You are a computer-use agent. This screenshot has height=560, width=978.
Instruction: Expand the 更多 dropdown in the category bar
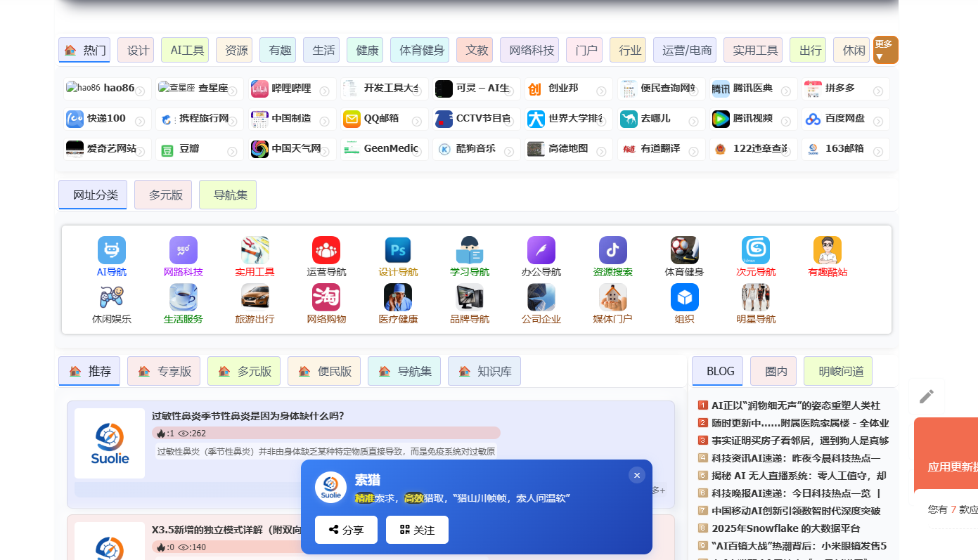pos(886,50)
